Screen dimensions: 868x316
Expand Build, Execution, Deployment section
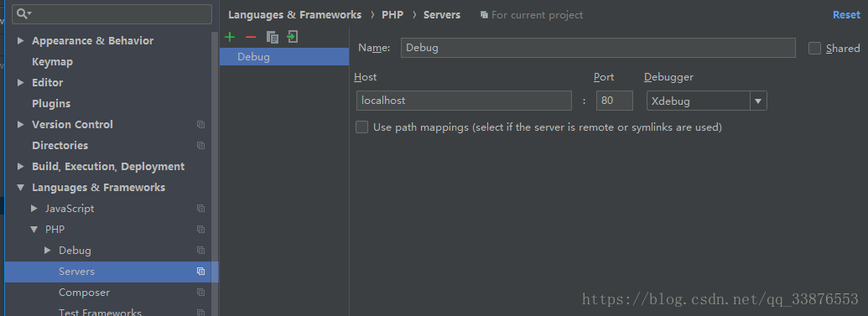(x=21, y=167)
